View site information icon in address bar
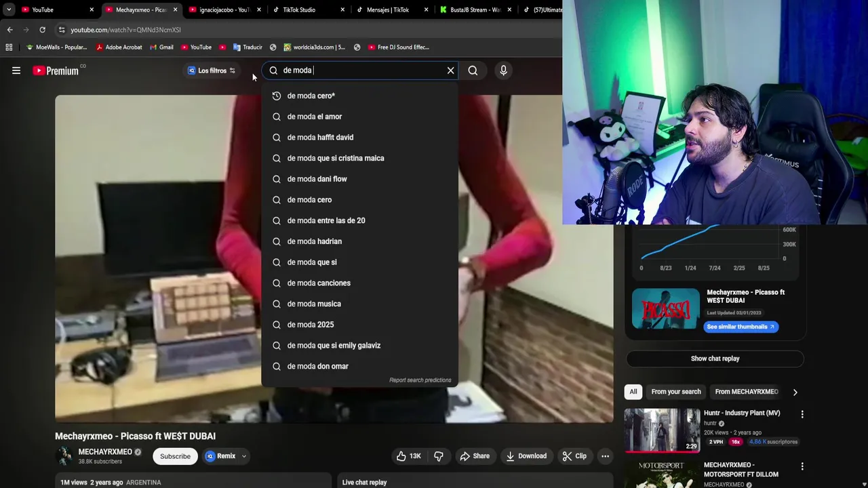 [62, 30]
